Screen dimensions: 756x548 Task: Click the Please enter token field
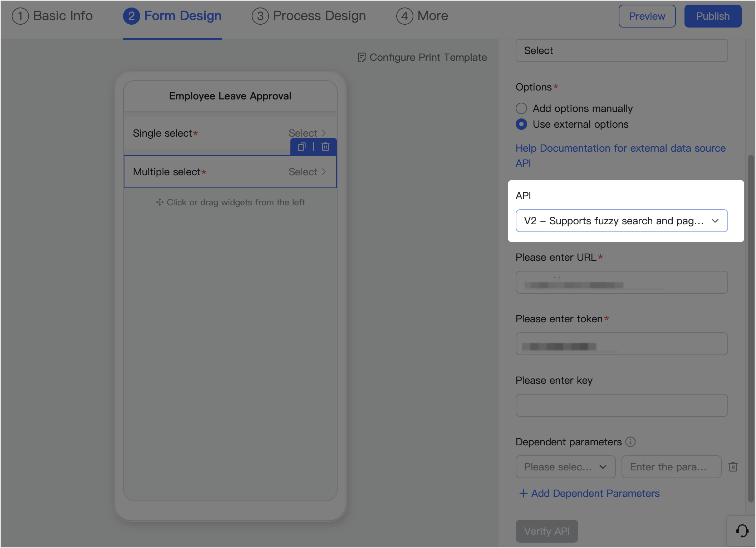pyautogui.click(x=622, y=344)
